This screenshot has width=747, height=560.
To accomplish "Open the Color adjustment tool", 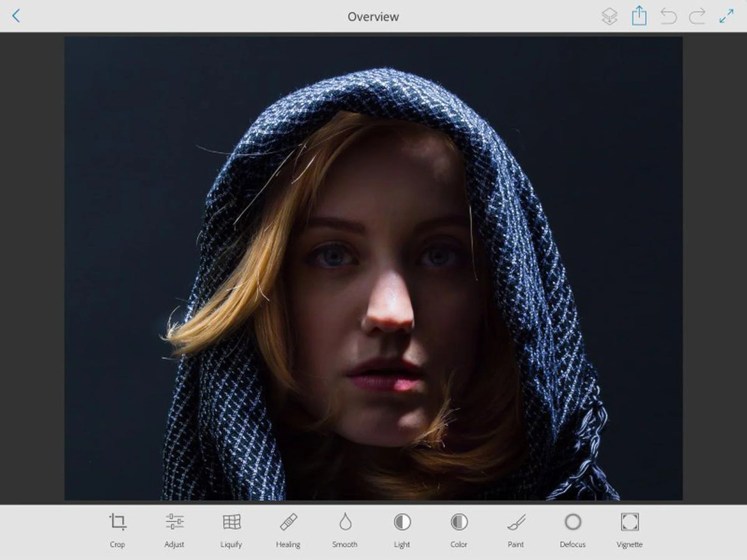I will coord(459,522).
